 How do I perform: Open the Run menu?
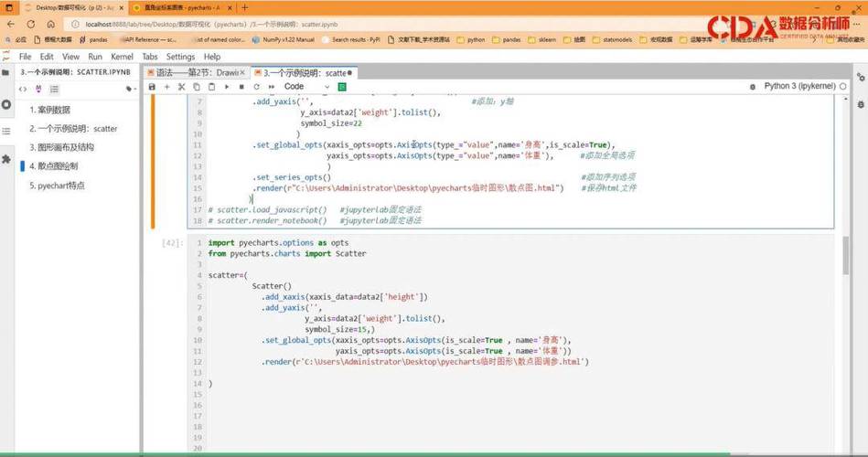click(94, 57)
